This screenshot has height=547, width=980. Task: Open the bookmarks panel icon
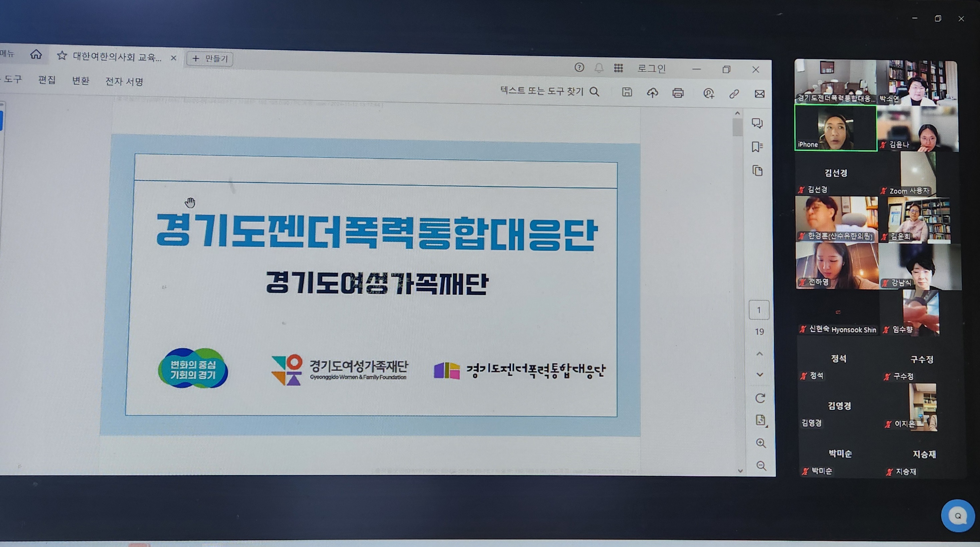pos(757,146)
